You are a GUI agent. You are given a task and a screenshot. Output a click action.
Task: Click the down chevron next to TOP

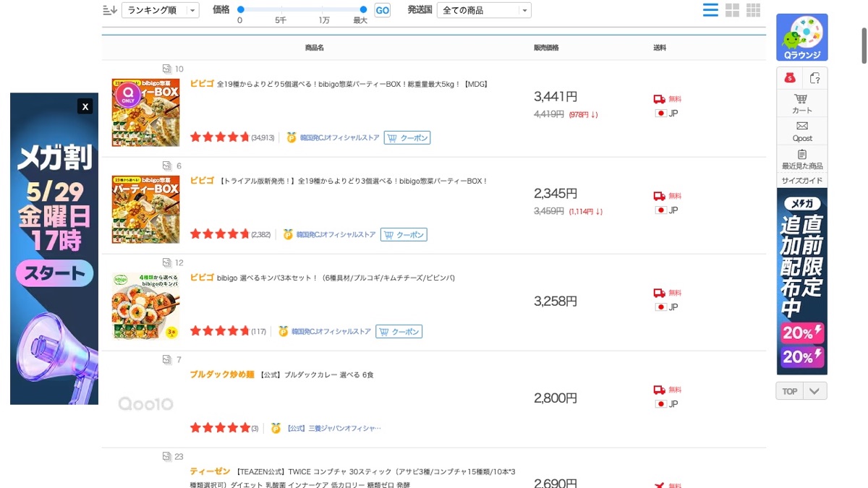[x=815, y=391]
